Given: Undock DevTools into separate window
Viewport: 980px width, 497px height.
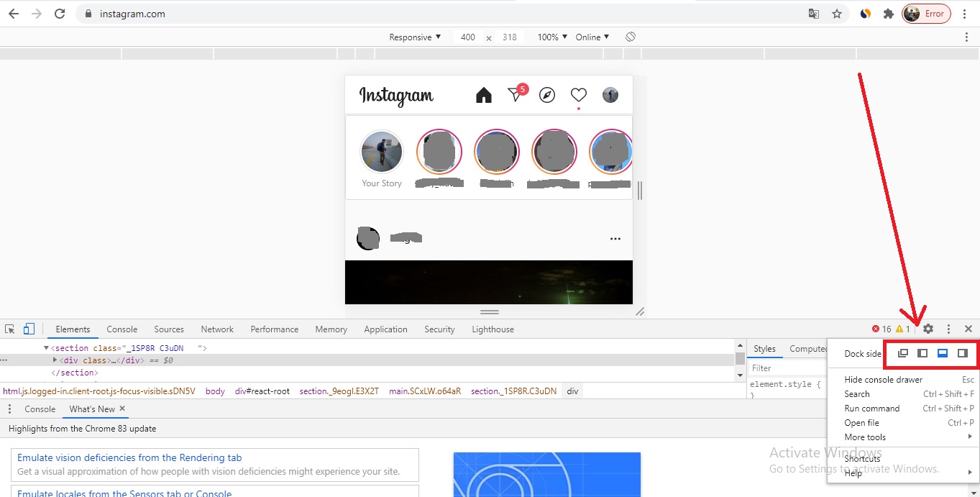Looking at the screenshot, I should (903, 353).
